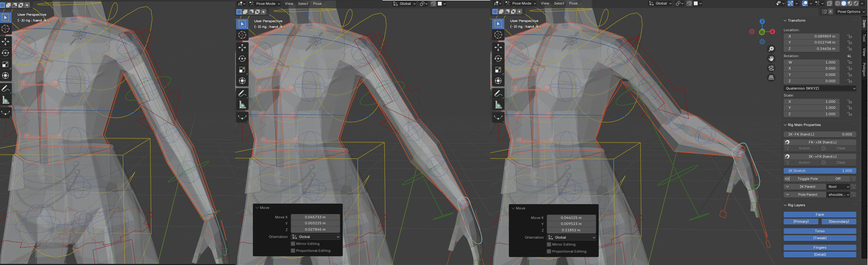Click (Primary) rig layer button

(801, 222)
